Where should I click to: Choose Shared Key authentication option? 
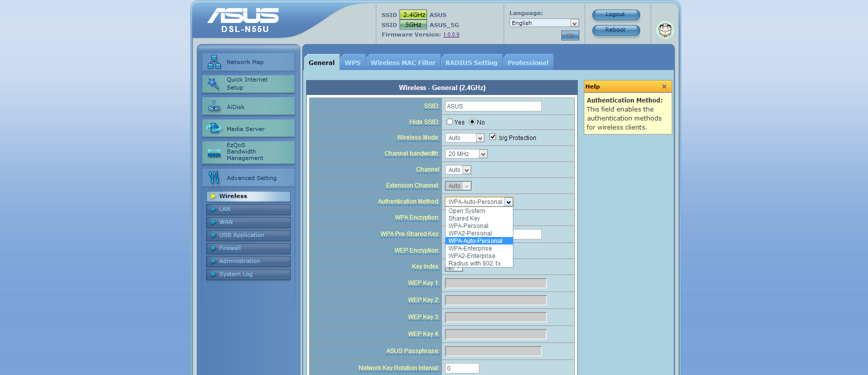[x=479, y=218]
